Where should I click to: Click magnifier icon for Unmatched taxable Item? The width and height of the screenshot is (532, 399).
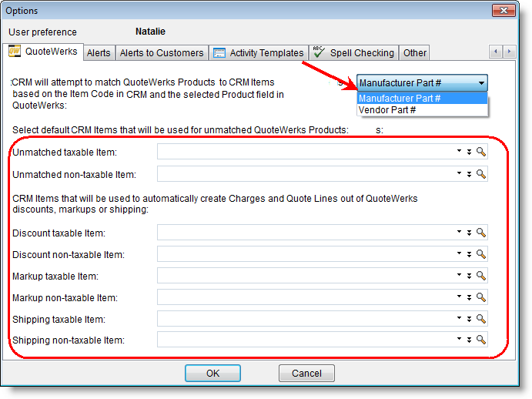(481, 153)
